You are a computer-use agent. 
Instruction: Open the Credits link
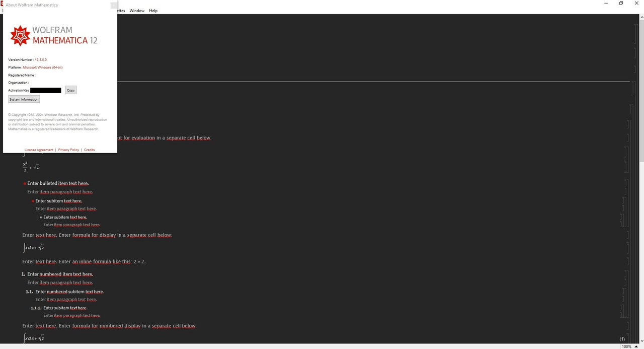click(89, 150)
